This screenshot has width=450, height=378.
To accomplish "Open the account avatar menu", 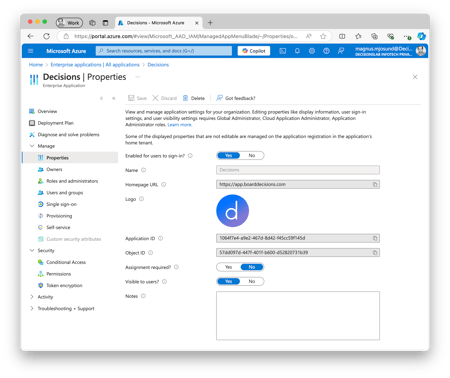I will click(421, 51).
